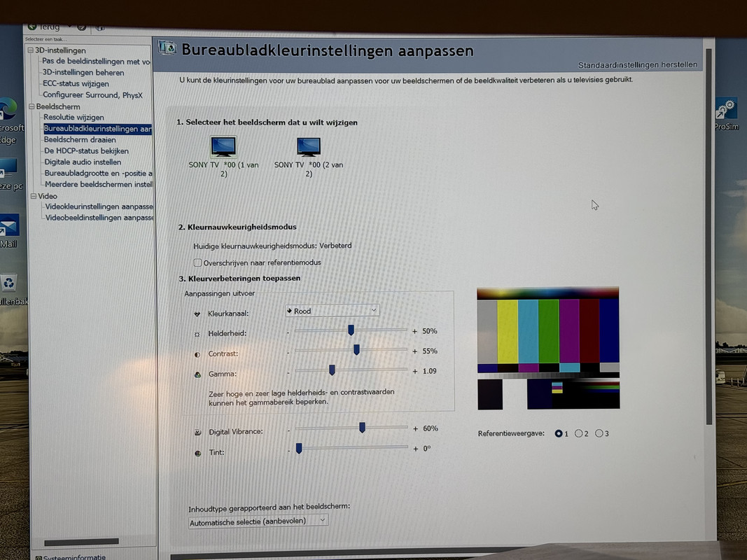Click the task tree horizontal scrollbar
Viewport: 747px width, 560px height.
click(x=81, y=541)
